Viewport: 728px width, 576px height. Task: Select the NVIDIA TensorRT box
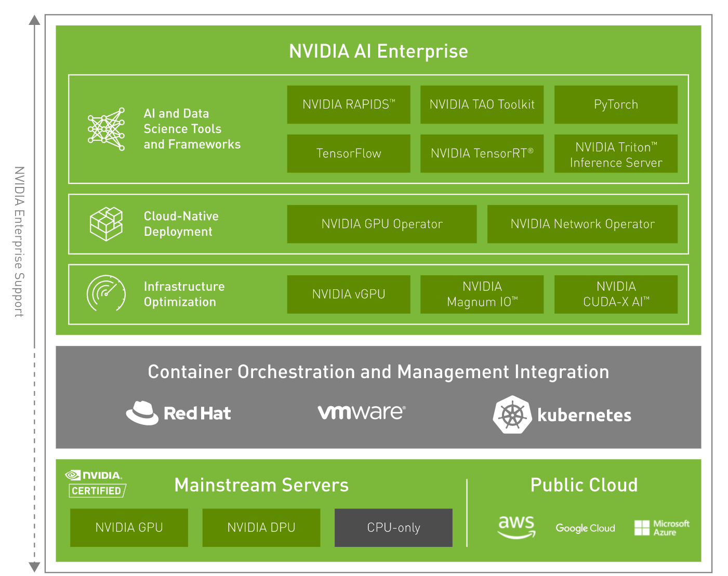[x=482, y=153]
